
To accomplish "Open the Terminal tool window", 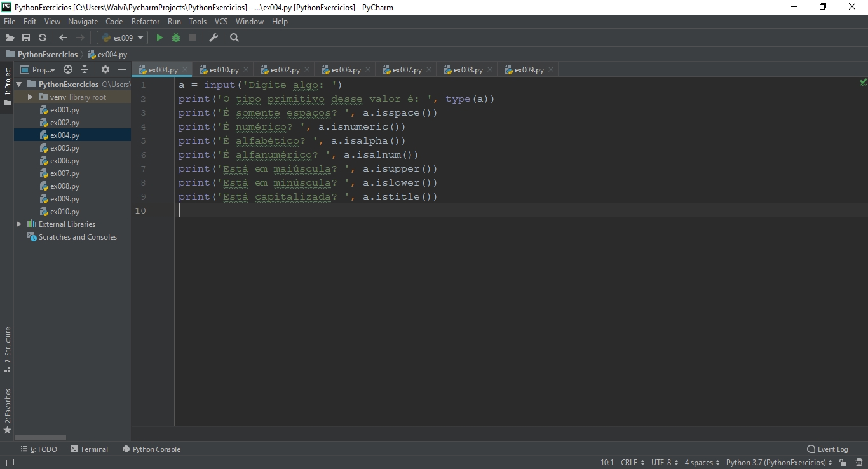I will point(89,449).
